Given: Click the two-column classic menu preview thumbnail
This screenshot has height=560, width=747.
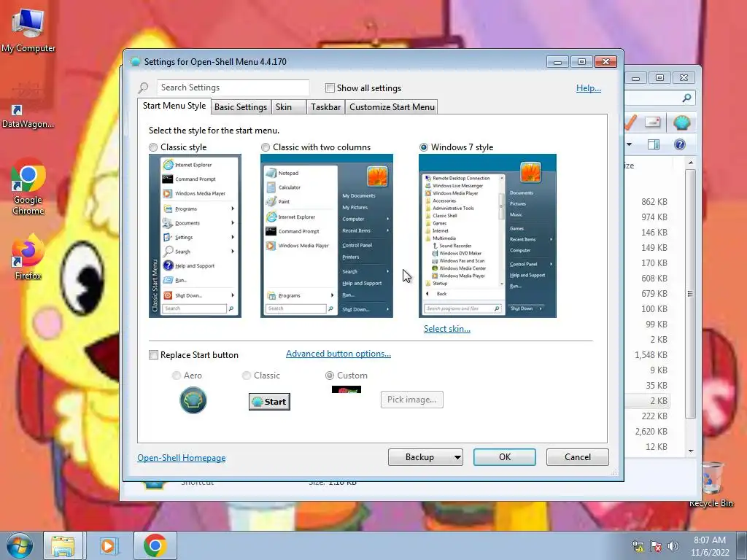Looking at the screenshot, I should [327, 236].
